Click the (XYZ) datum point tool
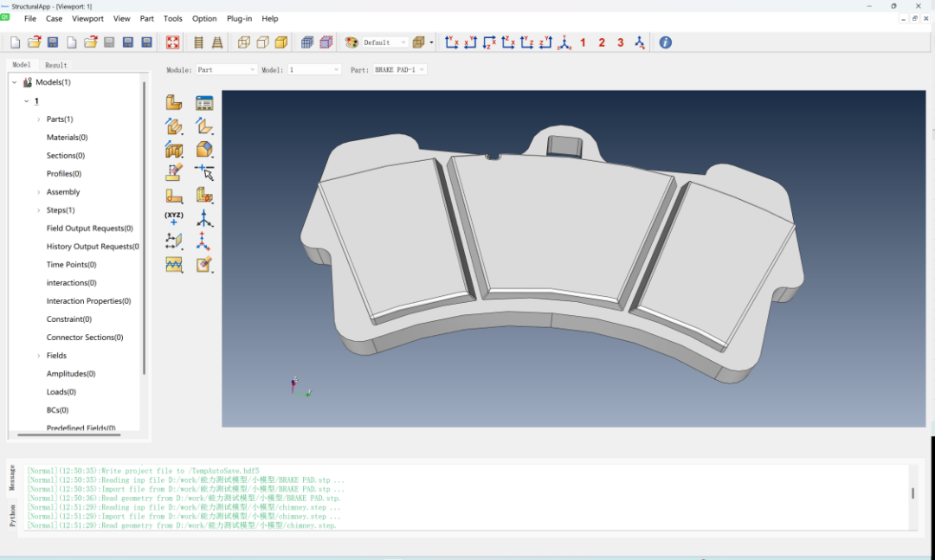 173,218
